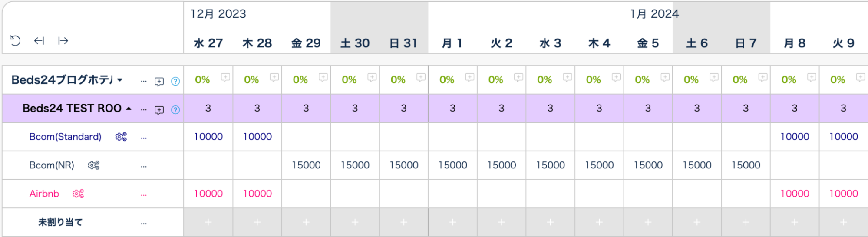Edit Bcom(NR) price 15000 on 金 29

306,165
